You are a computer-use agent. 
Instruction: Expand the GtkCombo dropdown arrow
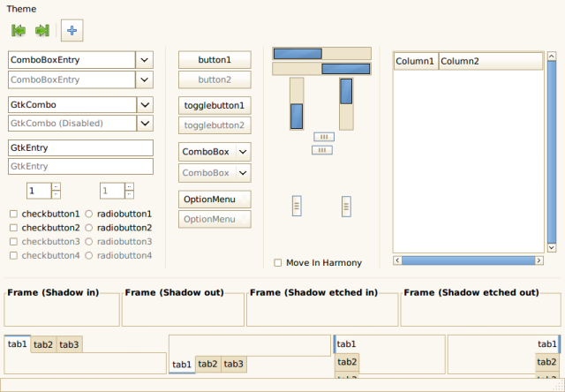click(x=145, y=104)
